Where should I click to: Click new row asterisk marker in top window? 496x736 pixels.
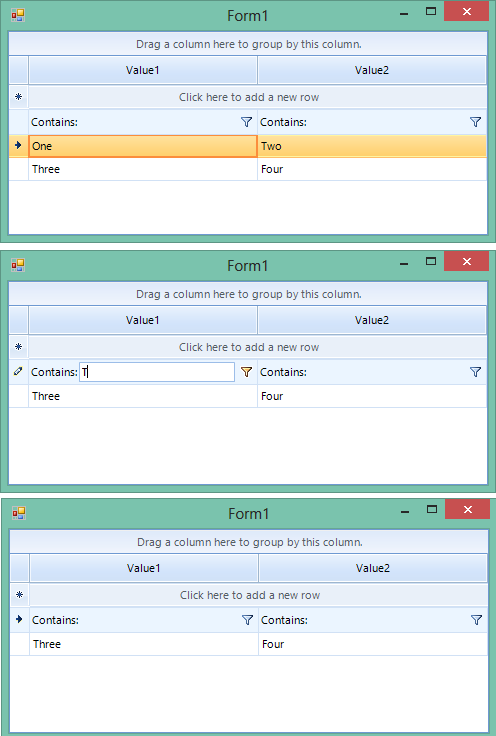(18, 97)
